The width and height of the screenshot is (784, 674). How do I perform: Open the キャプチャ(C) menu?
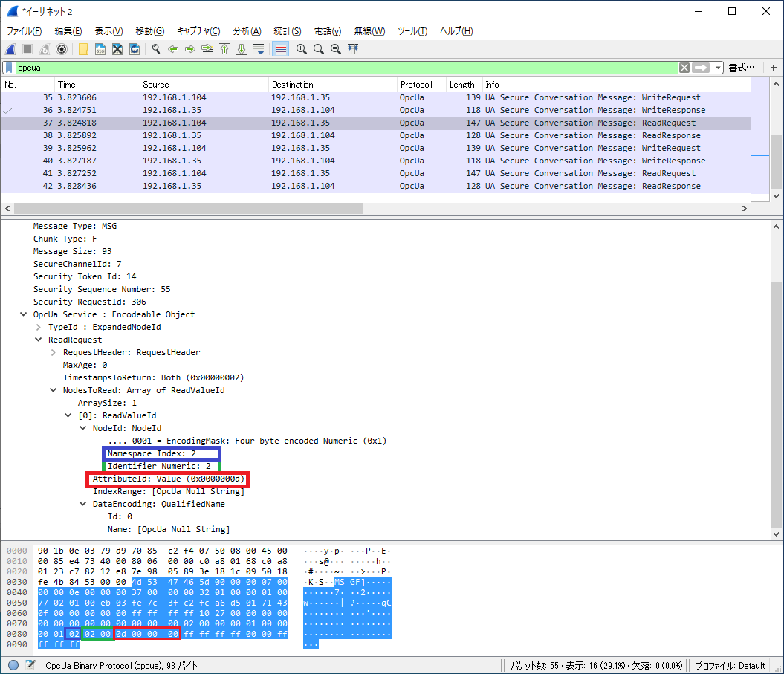click(198, 31)
